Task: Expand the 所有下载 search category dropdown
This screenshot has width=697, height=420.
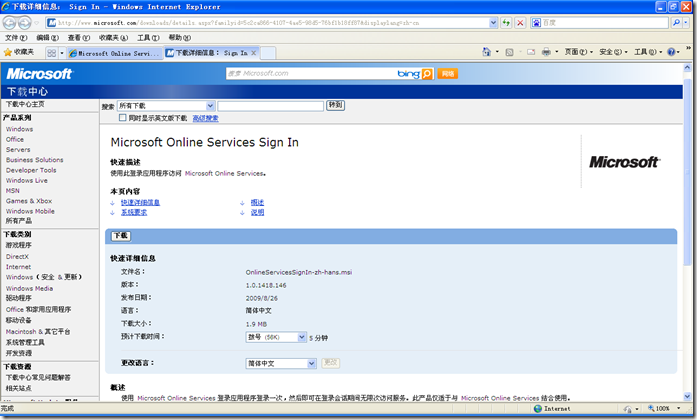Action: pos(210,106)
